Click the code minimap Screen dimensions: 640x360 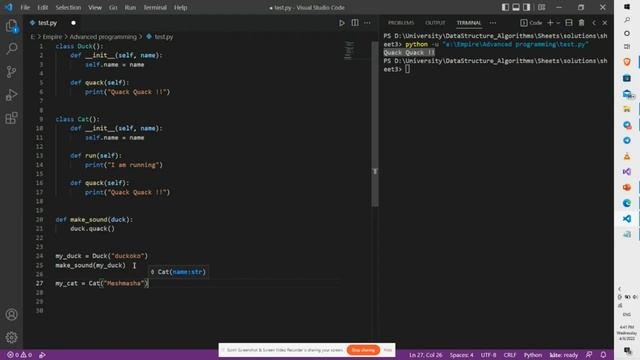349,50
